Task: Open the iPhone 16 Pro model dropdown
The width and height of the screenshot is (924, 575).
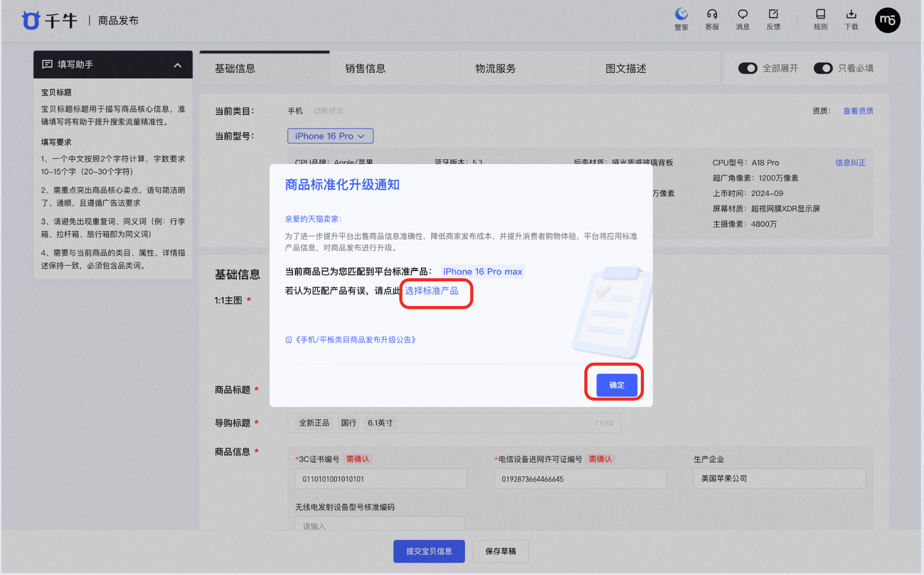Action: click(x=330, y=136)
